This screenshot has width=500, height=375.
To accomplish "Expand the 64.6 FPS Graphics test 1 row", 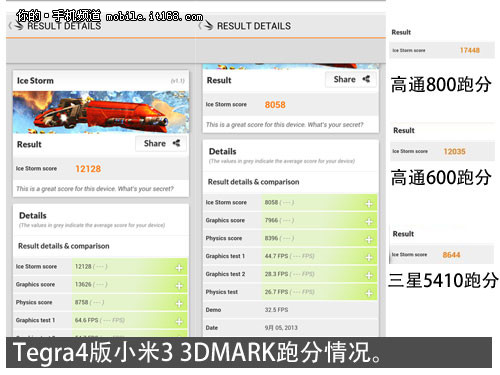I will [179, 321].
